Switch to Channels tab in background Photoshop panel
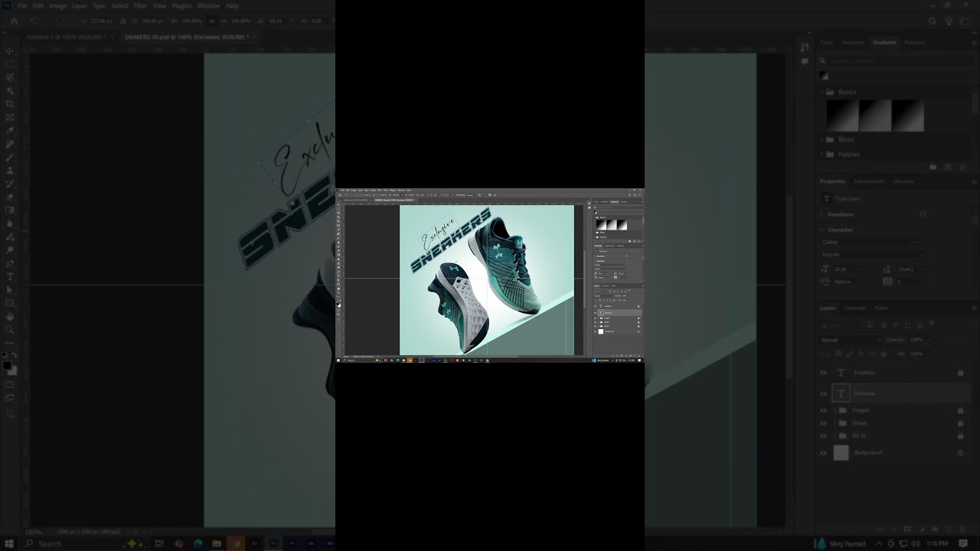The height and width of the screenshot is (551, 980). [854, 308]
